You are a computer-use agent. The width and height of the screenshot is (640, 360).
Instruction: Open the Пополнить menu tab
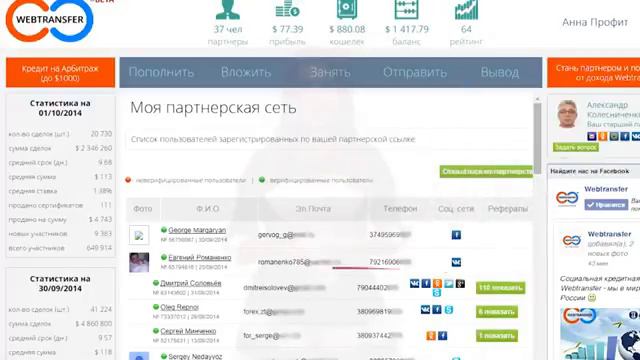pos(161,72)
